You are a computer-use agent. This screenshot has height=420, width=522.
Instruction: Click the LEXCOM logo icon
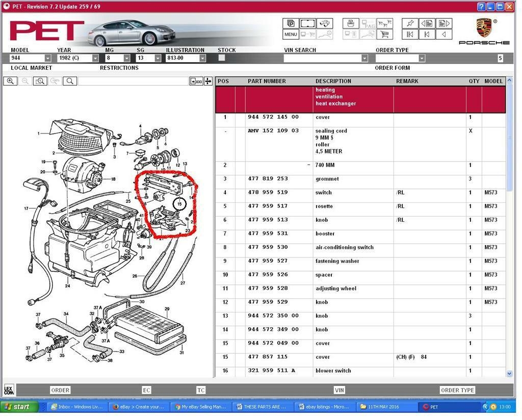coord(9,390)
